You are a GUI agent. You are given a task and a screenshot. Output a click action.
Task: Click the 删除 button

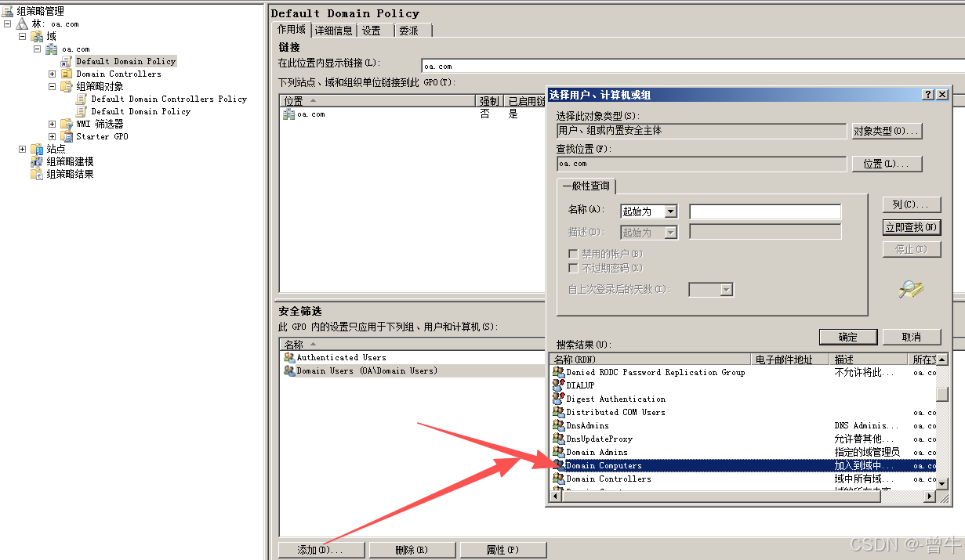[x=412, y=550]
